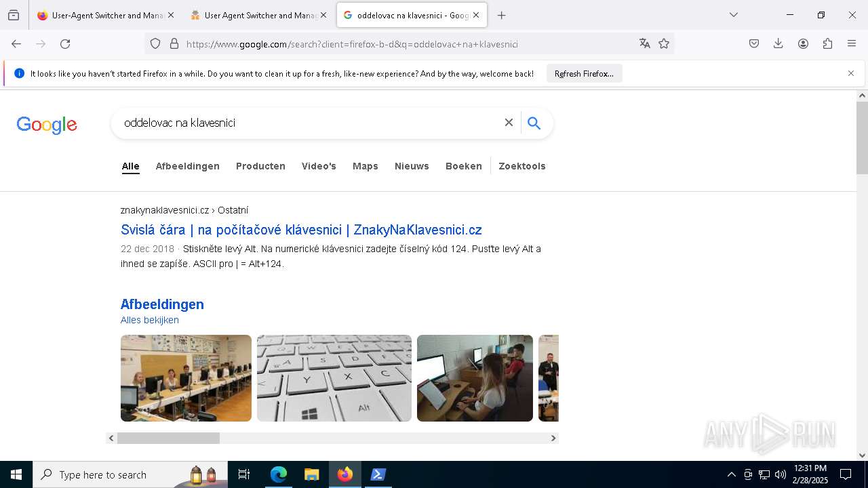This screenshot has width=868, height=488.
Task: View site security via the padlock icon
Action: point(174,44)
